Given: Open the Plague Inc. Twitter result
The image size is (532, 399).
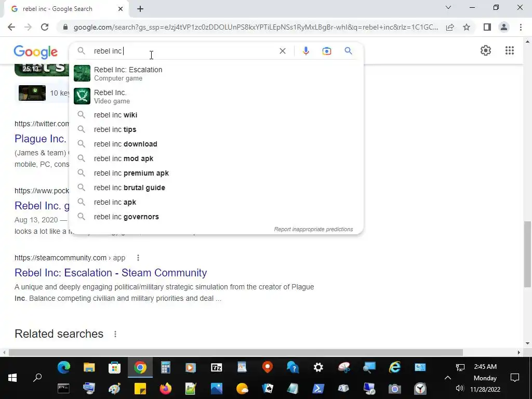Looking at the screenshot, I should coord(41,139).
